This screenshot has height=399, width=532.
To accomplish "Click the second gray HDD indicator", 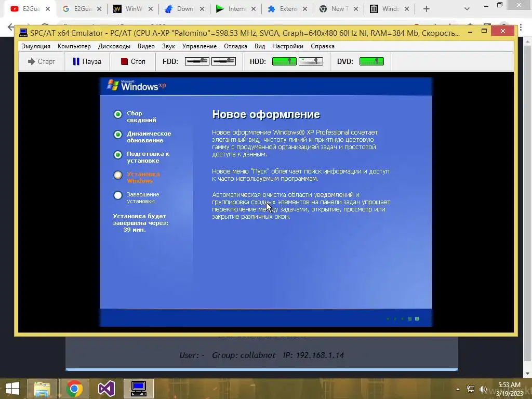I will point(311,61).
